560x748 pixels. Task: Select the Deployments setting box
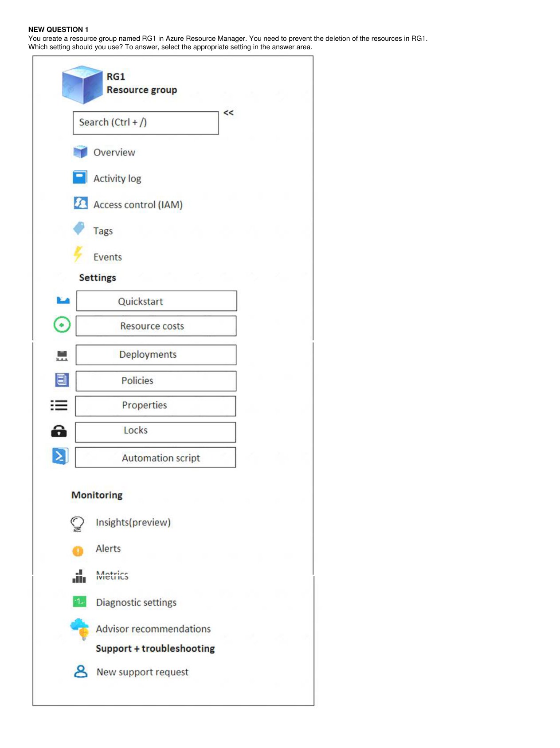coord(156,355)
